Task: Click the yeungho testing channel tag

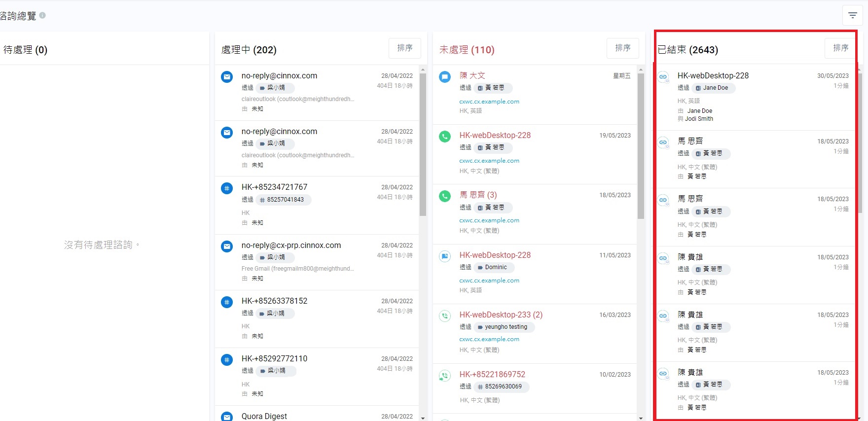Action: (504, 327)
